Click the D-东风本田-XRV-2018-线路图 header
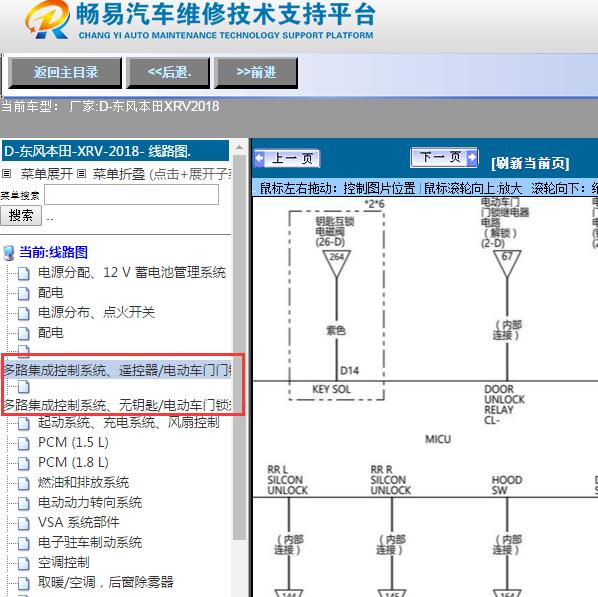The width and height of the screenshot is (598, 597). [x=115, y=151]
